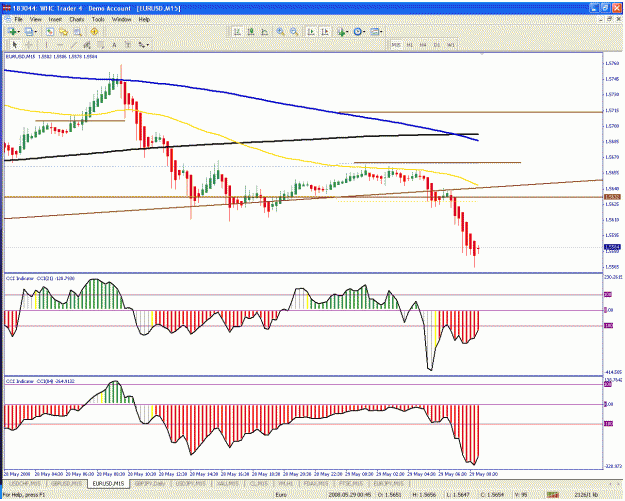This screenshot has height=501, width=625.
Task: Open the Profiles toolbar icon
Action: 29,31
